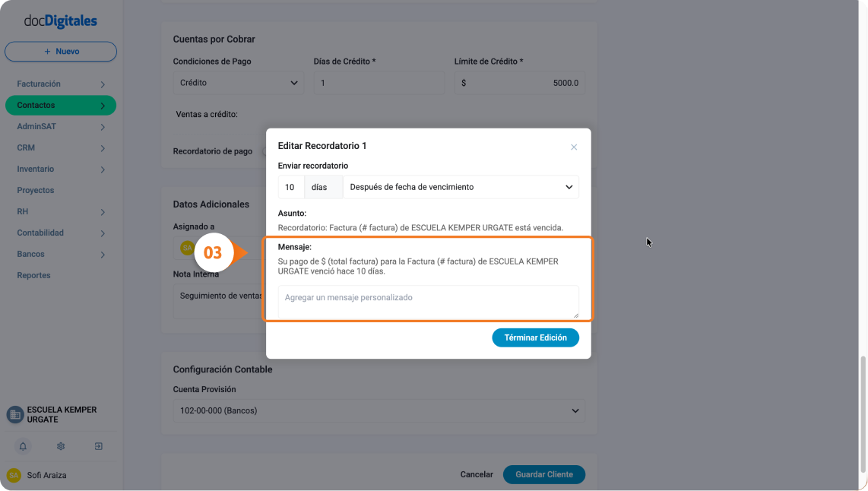Click the personalized message text area
The image size is (868, 491).
click(429, 303)
